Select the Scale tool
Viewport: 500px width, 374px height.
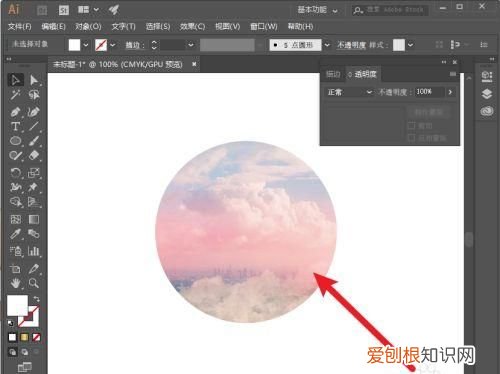coord(34,173)
